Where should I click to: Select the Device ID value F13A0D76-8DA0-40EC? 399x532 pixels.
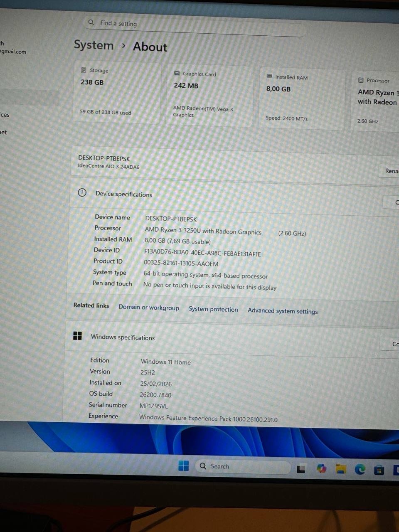pyautogui.click(x=202, y=254)
